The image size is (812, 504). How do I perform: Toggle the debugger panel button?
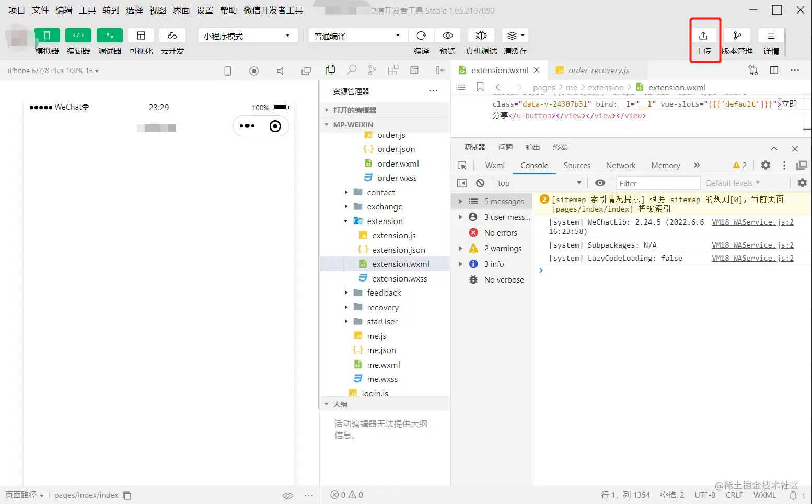point(110,36)
